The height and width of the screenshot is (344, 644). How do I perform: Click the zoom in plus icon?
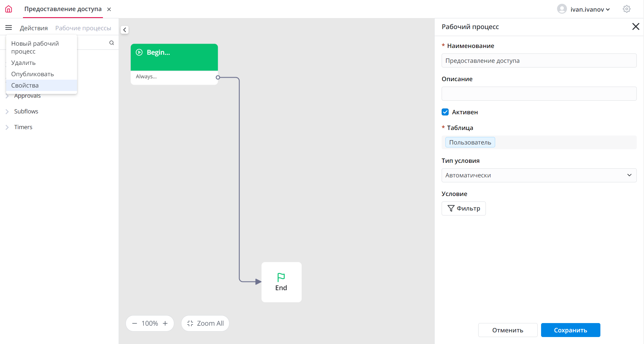(165, 323)
